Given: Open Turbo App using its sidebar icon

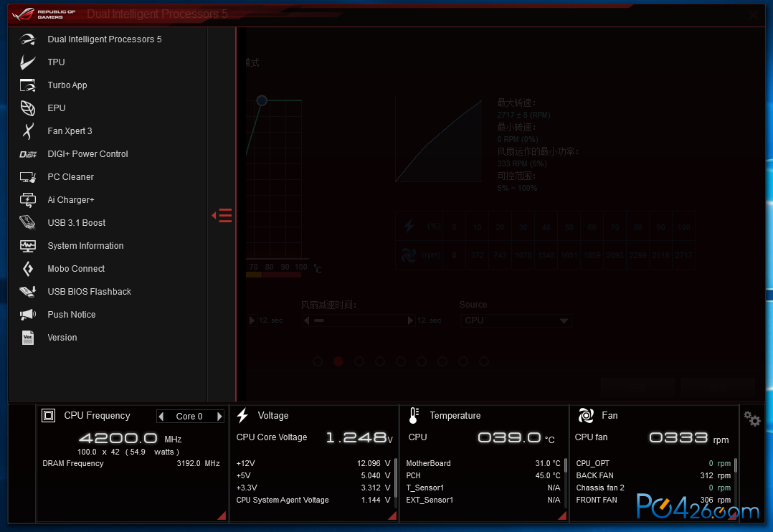Looking at the screenshot, I should tap(27, 85).
